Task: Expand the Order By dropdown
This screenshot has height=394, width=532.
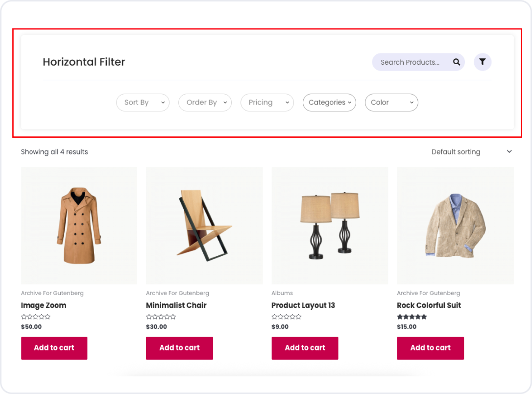Action: pyautogui.click(x=205, y=102)
